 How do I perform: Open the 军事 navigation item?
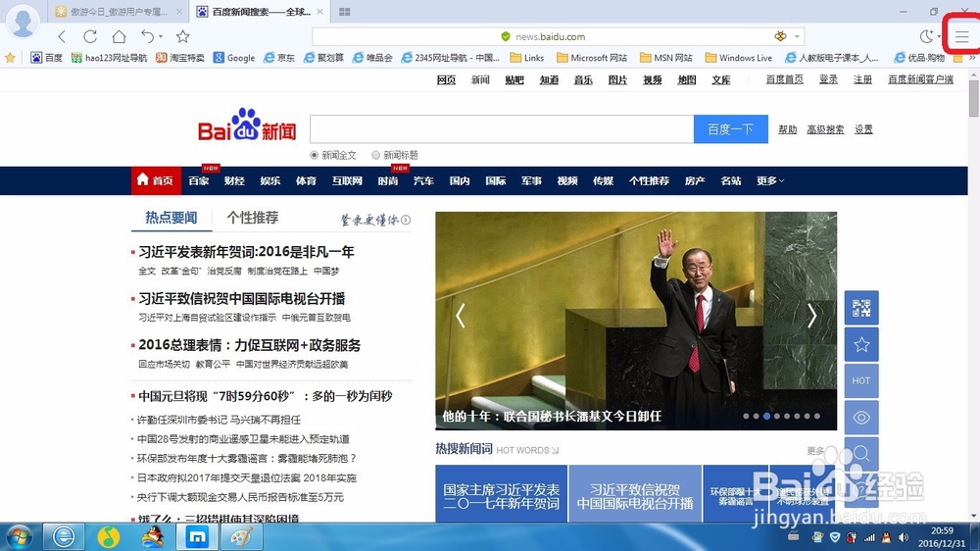click(x=531, y=180)
